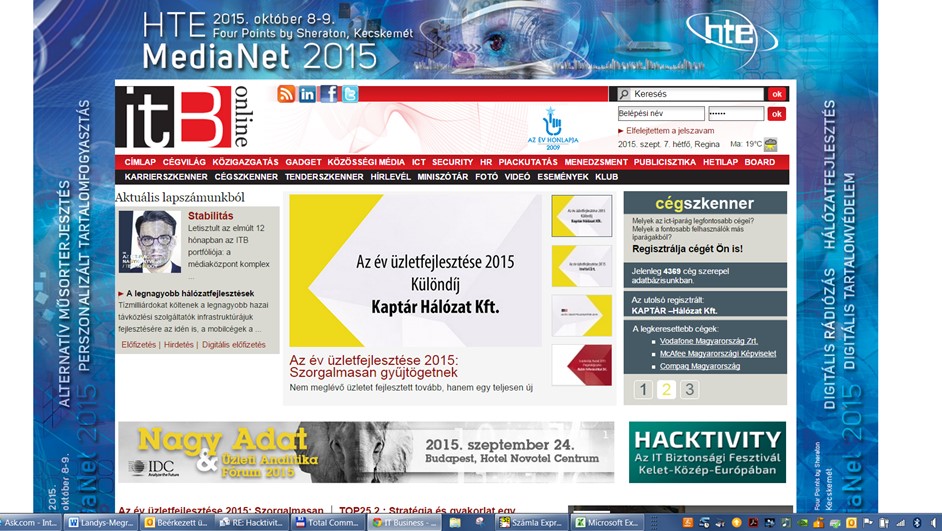Click the password input field
The height and width of the screenshot is (531, 942).
[736, 114]
